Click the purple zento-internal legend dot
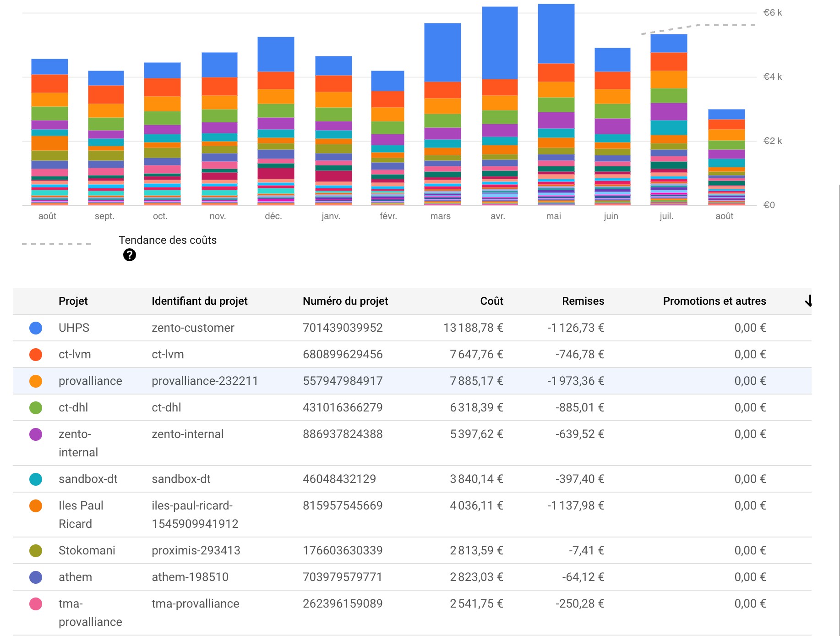Viewport: 840px width, 636px height. click(36, 434)
